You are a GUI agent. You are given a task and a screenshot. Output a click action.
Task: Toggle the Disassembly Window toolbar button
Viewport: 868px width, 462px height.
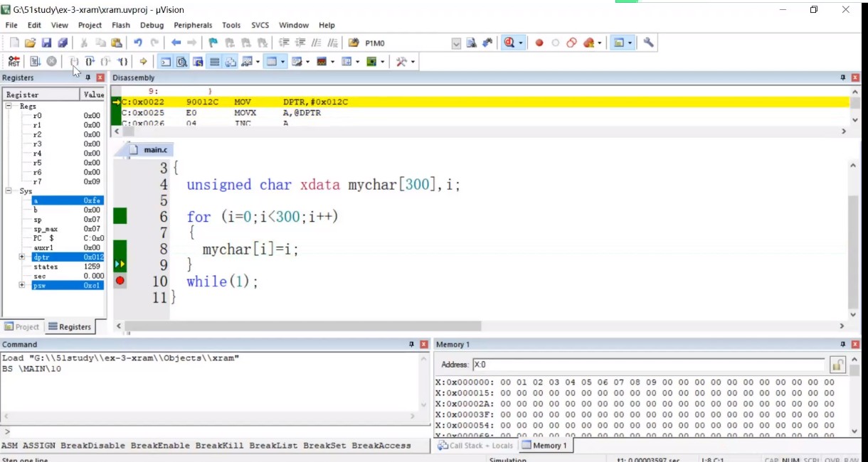[x=182, y=62]
